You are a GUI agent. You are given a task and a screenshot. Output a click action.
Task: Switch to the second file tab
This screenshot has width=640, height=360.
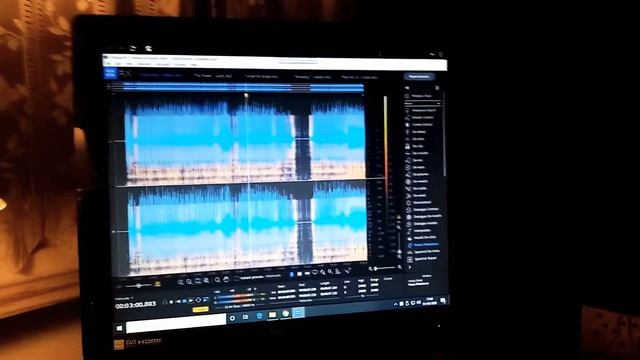tap(212, 76)
